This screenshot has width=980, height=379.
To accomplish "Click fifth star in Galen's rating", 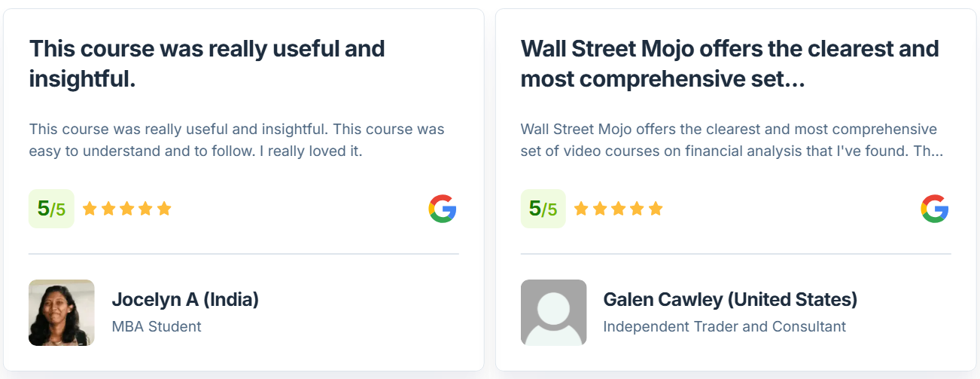I will 656,209.
